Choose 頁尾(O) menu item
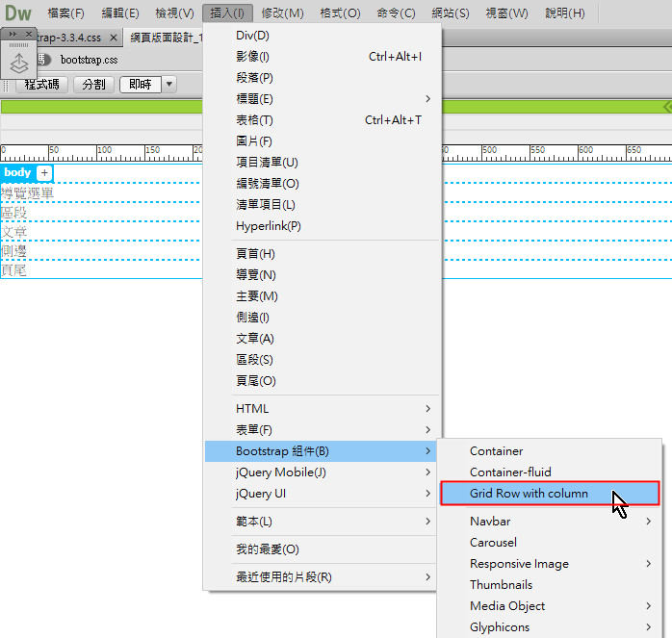The height and width of the screenshot is (638, 672). pyautogui.click(x=323, y=381)
